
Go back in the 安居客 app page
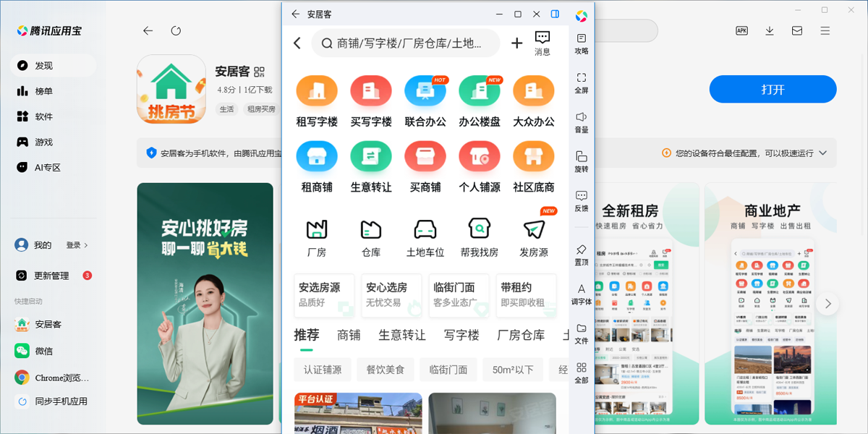pos(297,43)
